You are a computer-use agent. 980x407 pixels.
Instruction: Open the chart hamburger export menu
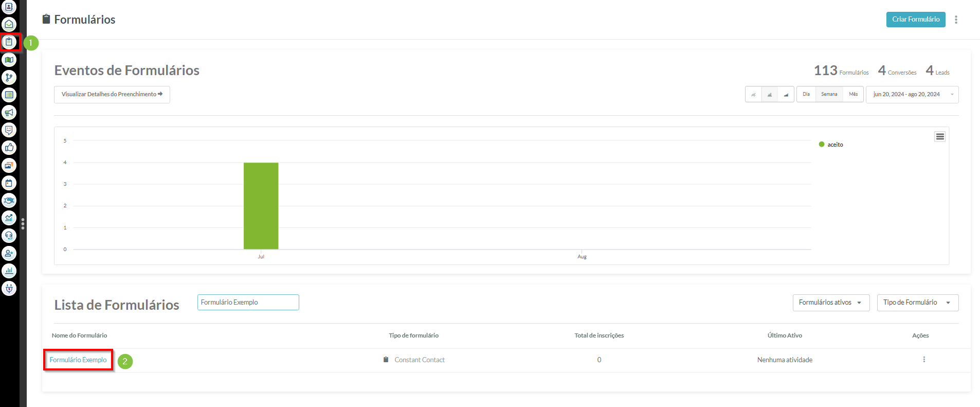[940, 136]
